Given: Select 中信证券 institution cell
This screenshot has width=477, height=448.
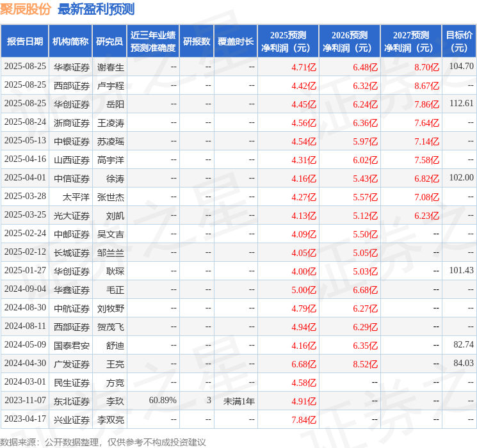Looking at the screenshot, I should [72, 179].
